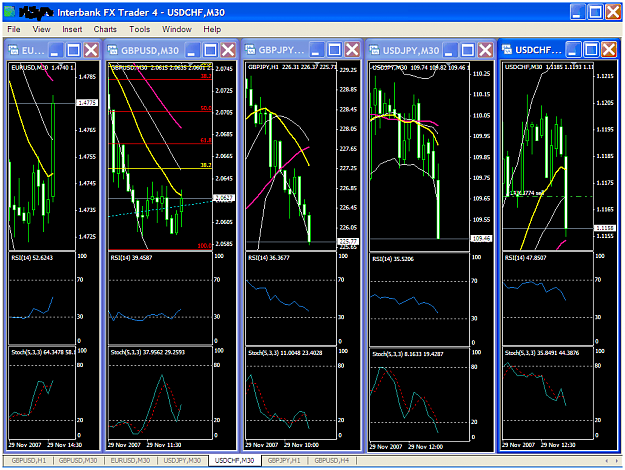Viewport: 625px width, 470px height.
Task: Click the USDCHF chart window icon
Action: pos(507,50)
